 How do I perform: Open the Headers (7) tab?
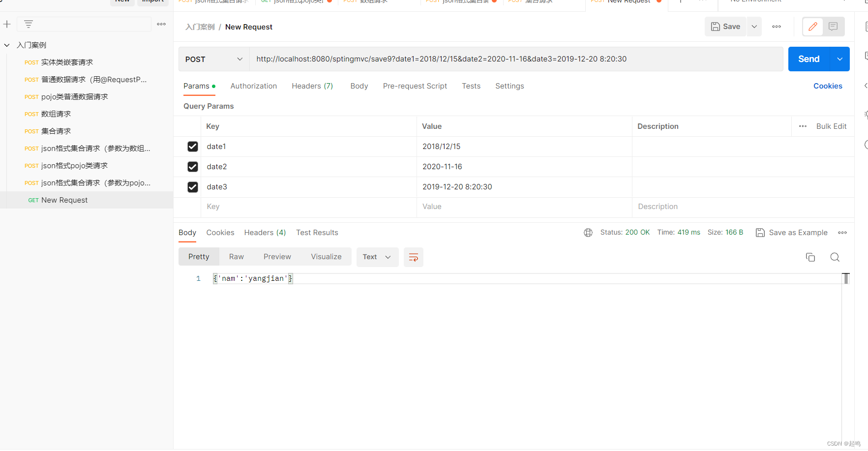(x=312, y=86)
